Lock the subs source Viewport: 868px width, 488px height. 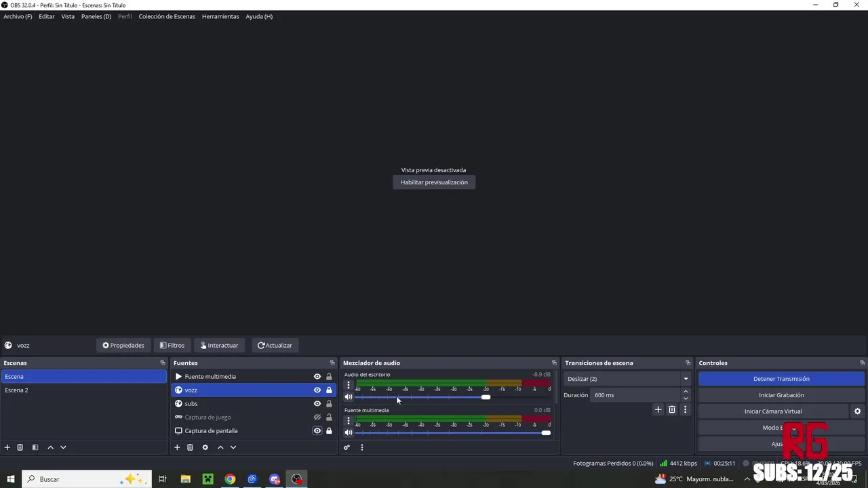click(329, 404)
